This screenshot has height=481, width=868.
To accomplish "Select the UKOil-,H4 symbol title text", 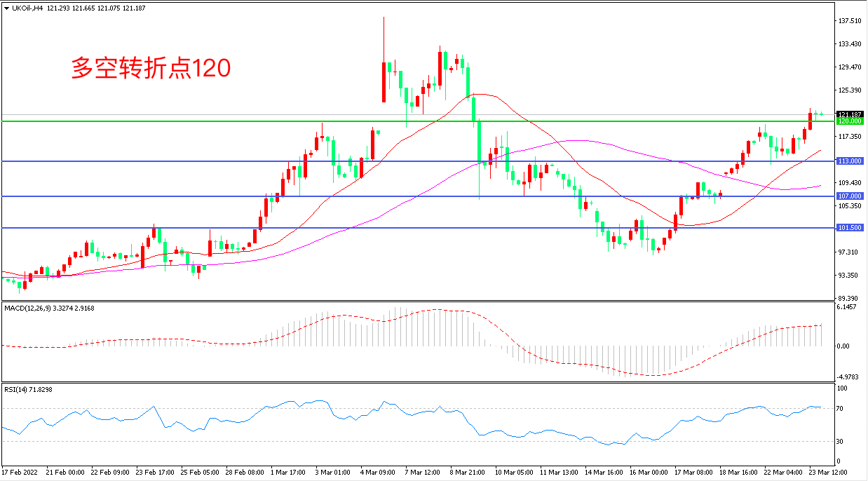I will [29, 8].
